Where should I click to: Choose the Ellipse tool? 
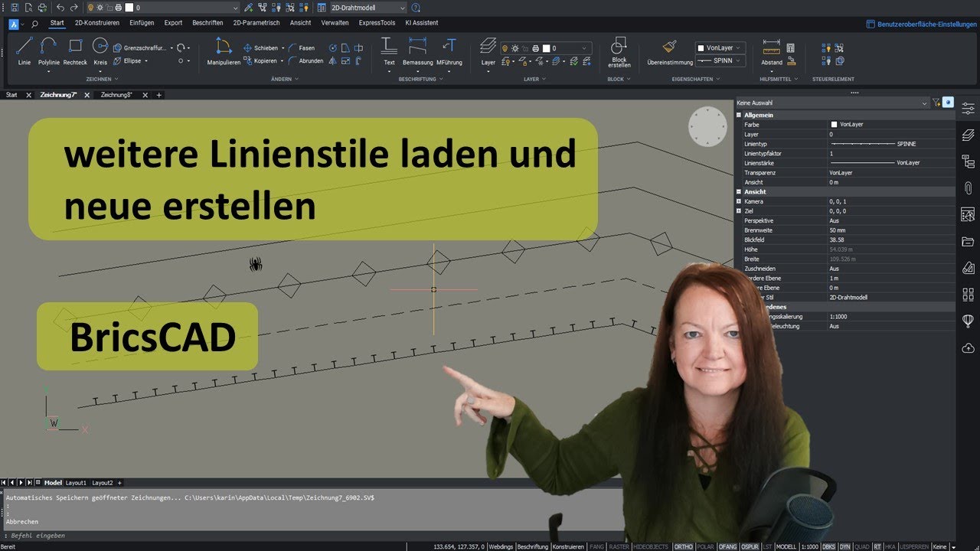(x=131, y=60)
